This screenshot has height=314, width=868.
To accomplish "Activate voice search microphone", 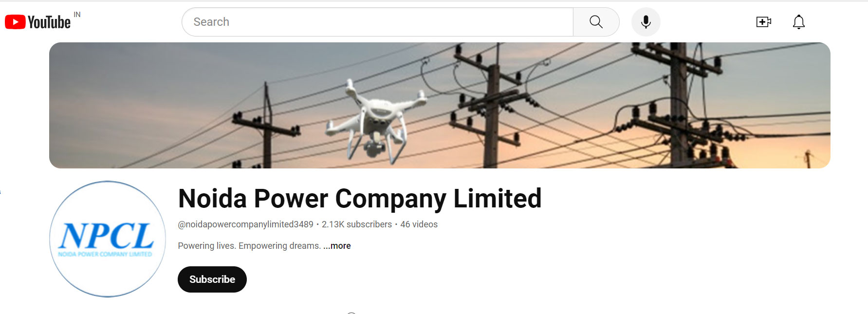I will [x=646, y=22].
